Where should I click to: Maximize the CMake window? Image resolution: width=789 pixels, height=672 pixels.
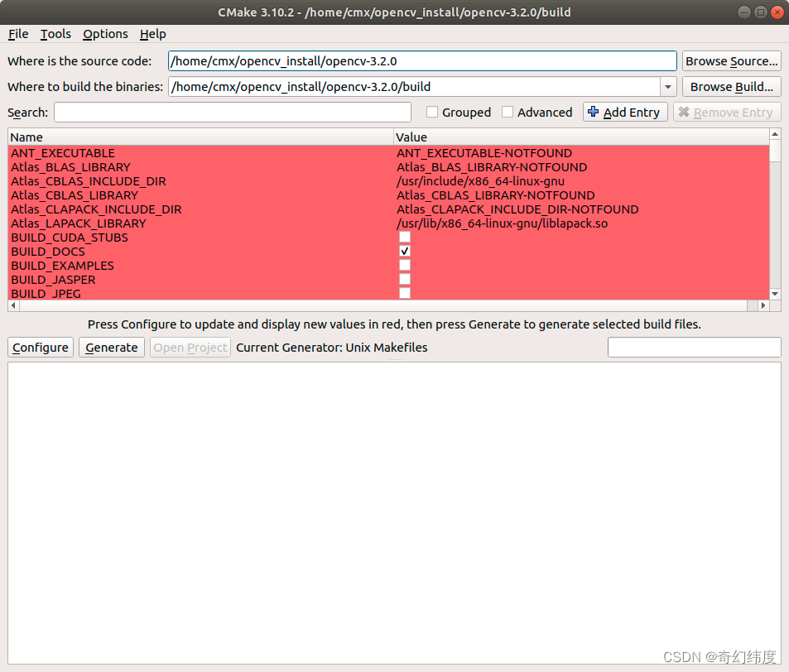(x=760, y=12)
